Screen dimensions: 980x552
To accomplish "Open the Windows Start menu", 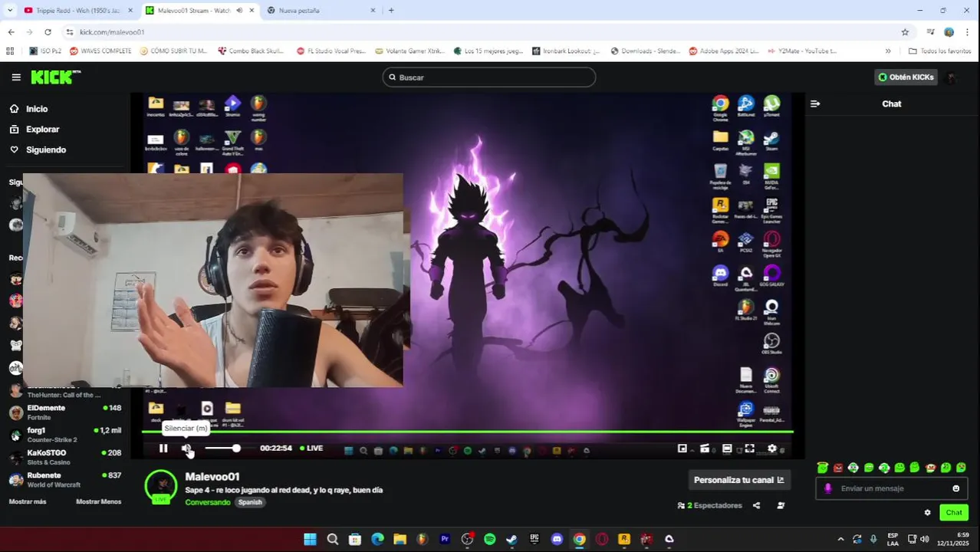I will pyautogui.click(x=310, y=540).
